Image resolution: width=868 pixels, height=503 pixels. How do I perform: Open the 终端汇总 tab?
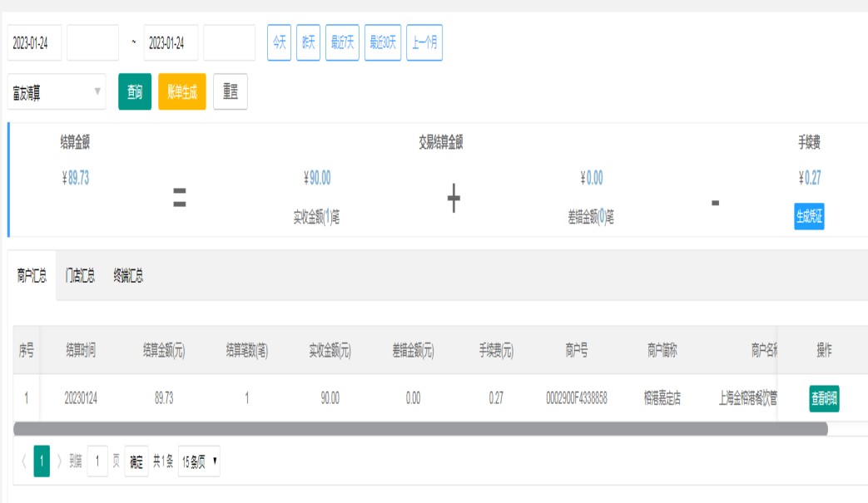[x=128, y=276]
